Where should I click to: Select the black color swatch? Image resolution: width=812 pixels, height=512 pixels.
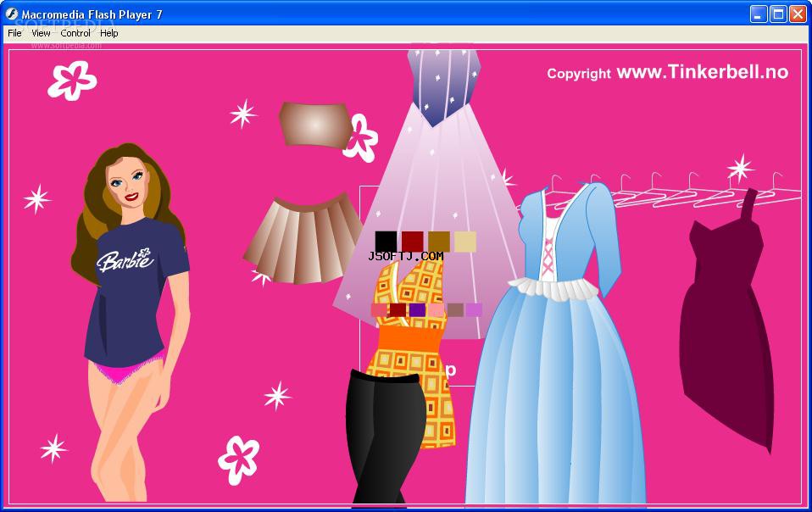pyautogui.click(x=386, y=242)
